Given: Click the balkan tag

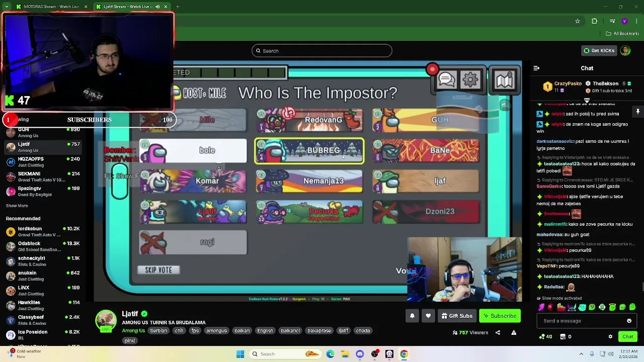Looking at the screenshot, I should click(242, 331).
